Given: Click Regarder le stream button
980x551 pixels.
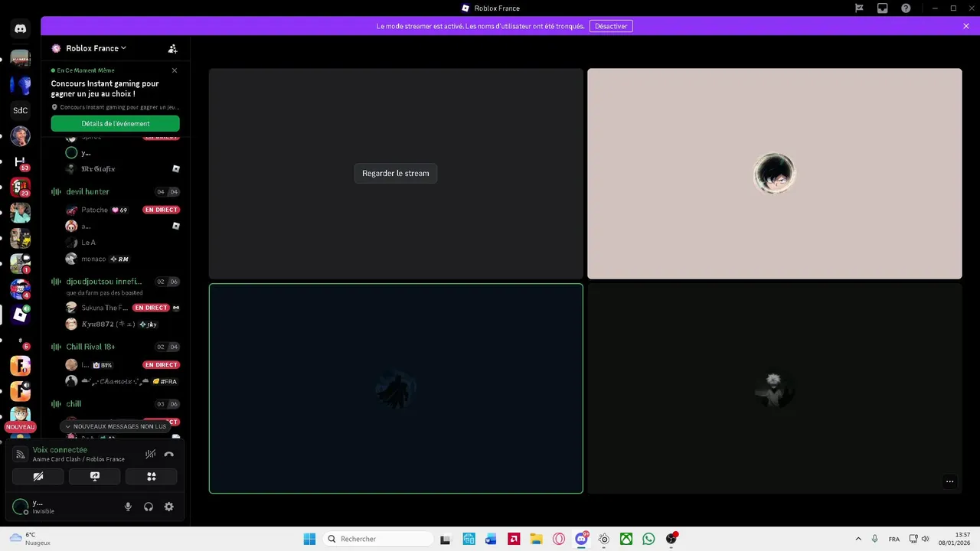Looking at the screenshot, I should point(396,173).
